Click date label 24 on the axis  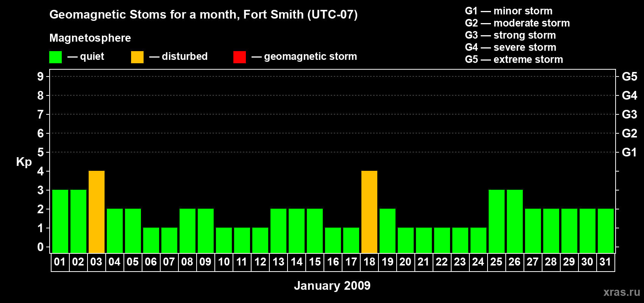point(478,262)
